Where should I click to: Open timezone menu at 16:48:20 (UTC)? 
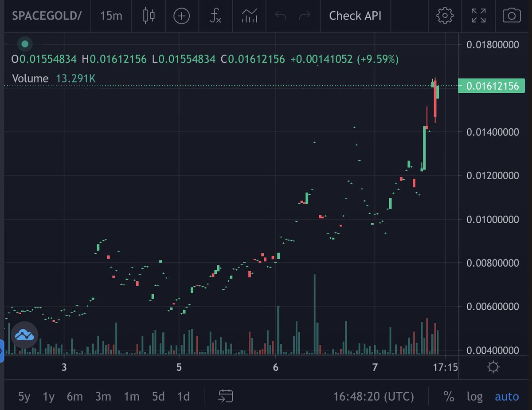click(374, 396)
